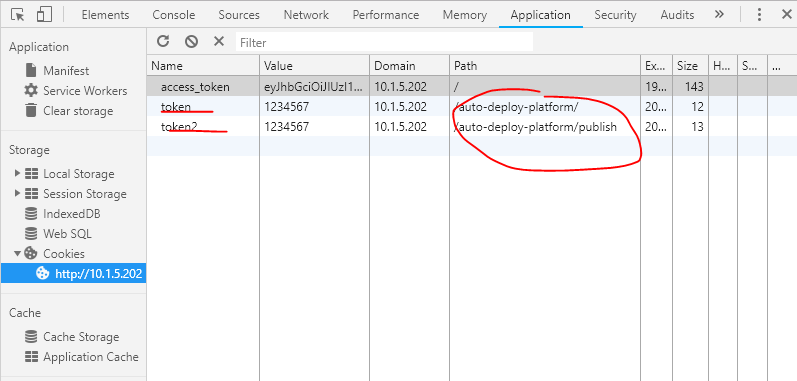
Task: Collapse the Cookies tree node
Action: 18,253
